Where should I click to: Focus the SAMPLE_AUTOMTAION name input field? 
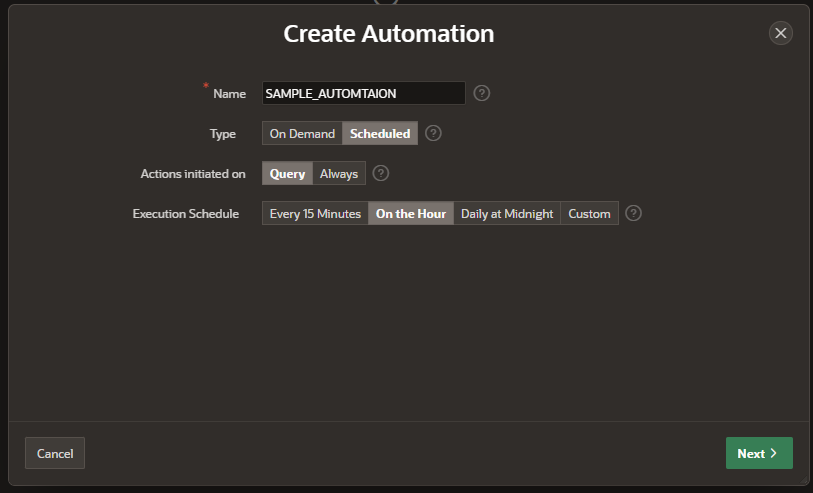tap(363, 93)
